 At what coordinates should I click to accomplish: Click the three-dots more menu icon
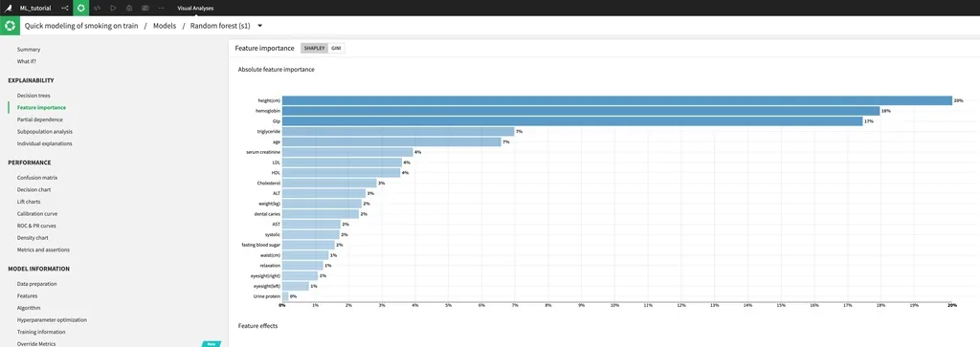click(161, 8)
